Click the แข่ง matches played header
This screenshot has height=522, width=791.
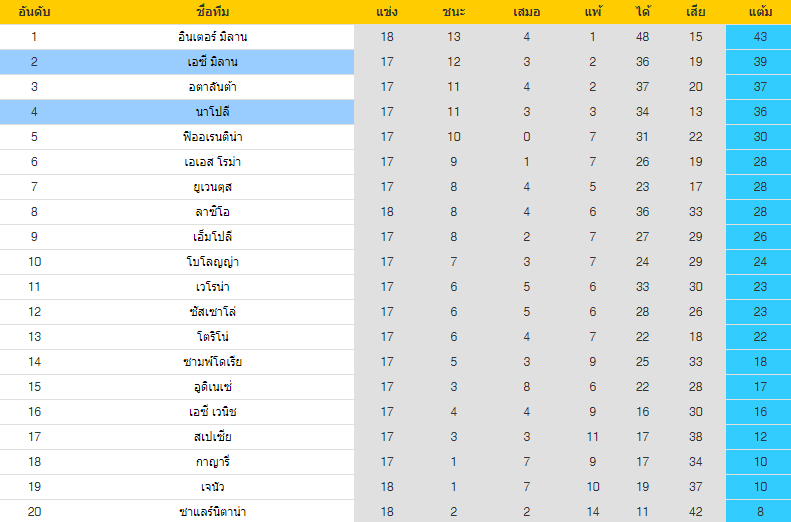(x=388, y=12)
